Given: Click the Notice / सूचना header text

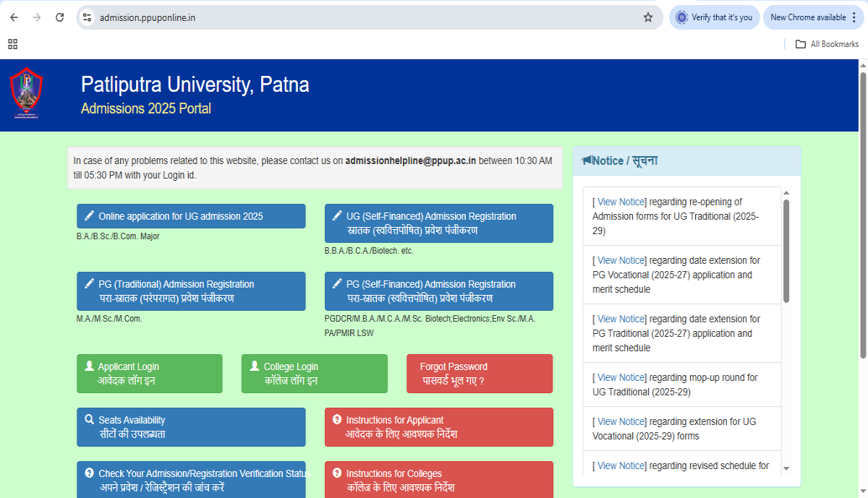Looking at the screenshot, I should [x=625, y=160].
